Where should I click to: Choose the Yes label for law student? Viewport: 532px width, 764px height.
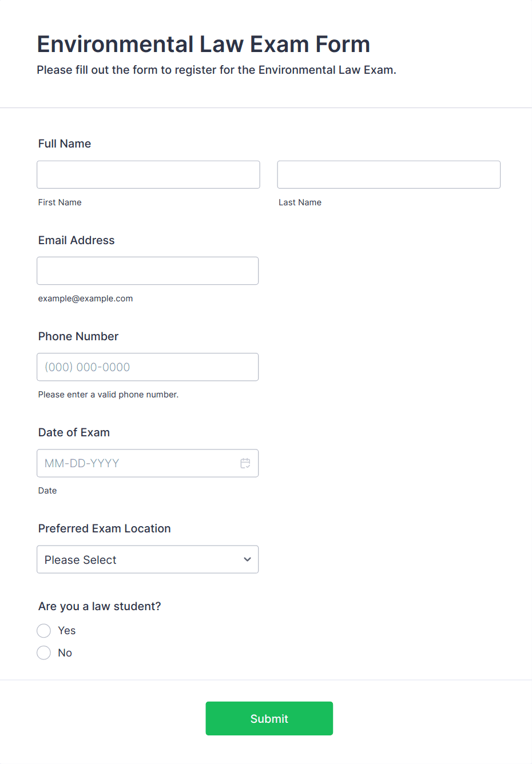(x=67, y=631)
